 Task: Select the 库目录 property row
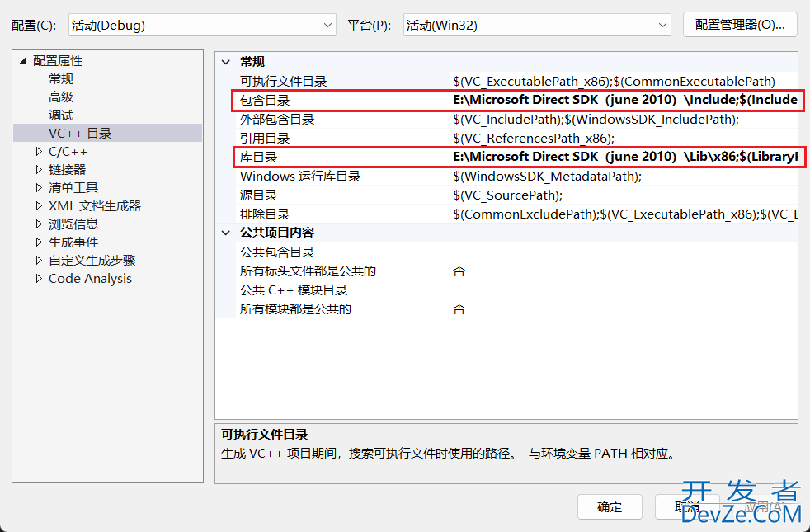516,157
